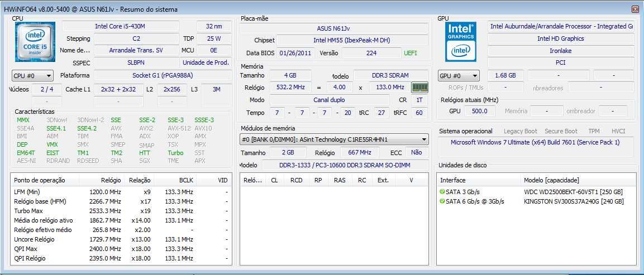The image size is (644, 275).
Task: Click the Canal duplo memory mode field
Action: pyautogui.click(x=329, y=100)
